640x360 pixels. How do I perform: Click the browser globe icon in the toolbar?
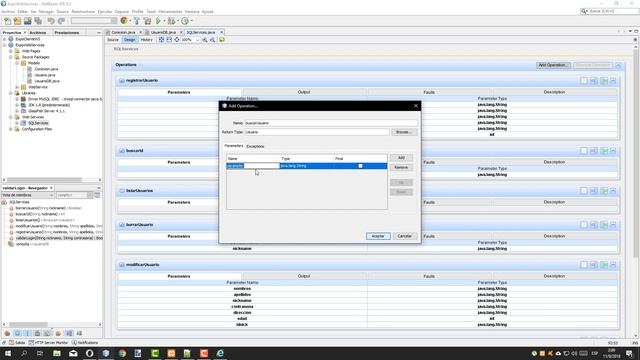(x=124, y=21)
